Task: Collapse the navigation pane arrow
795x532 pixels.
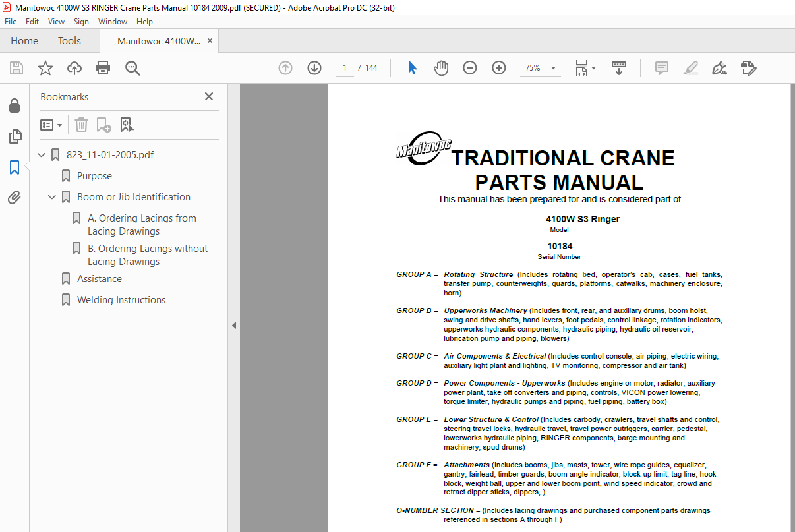Action: coord(233,325)
